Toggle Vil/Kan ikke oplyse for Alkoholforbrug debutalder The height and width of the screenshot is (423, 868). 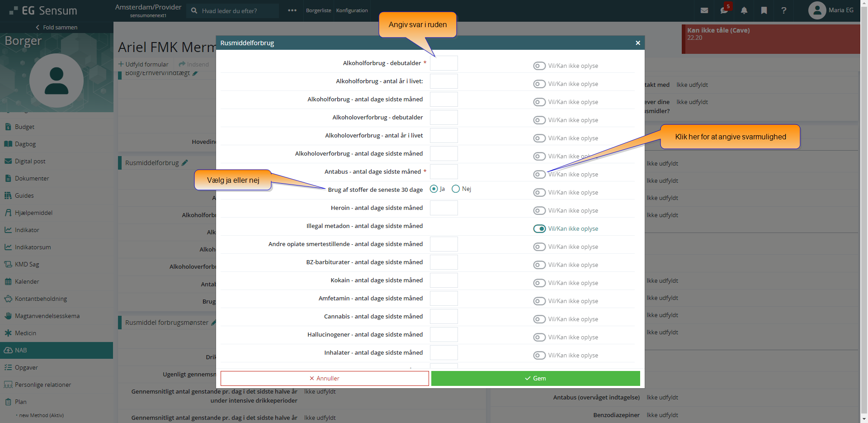(539, 66)
